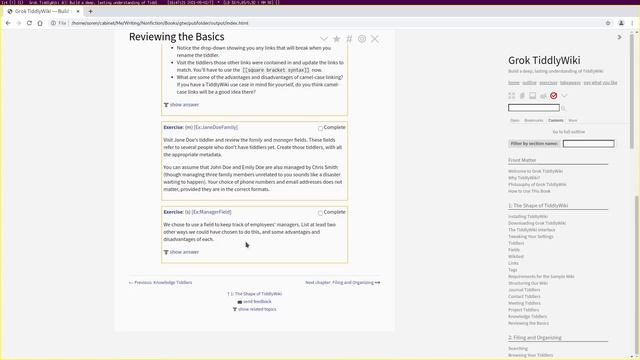This screenshot has height=360, width=640.
Task: Go up to 1: The Shape of TiddlyWiki
Action: tap(255, 294)
